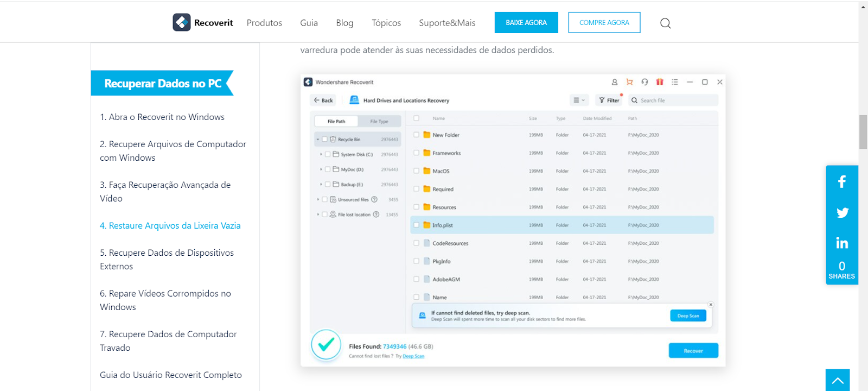Image resolution: width=868 pixels, height=391 pixels.
Task: Check the MacOS row checkbox
Action: pyautogui.click(x=417, y=171)
